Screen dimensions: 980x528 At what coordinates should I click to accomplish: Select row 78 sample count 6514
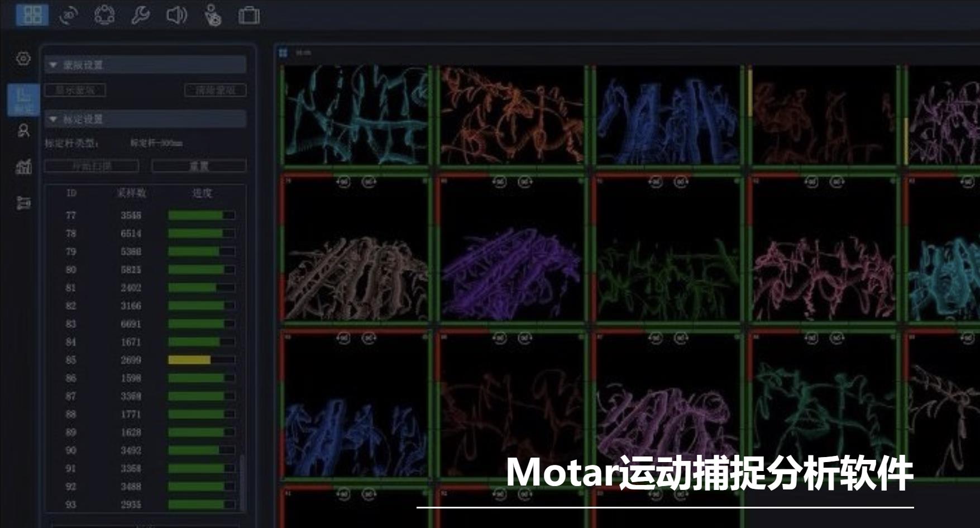pyautogui.click(x=131, y=234)
